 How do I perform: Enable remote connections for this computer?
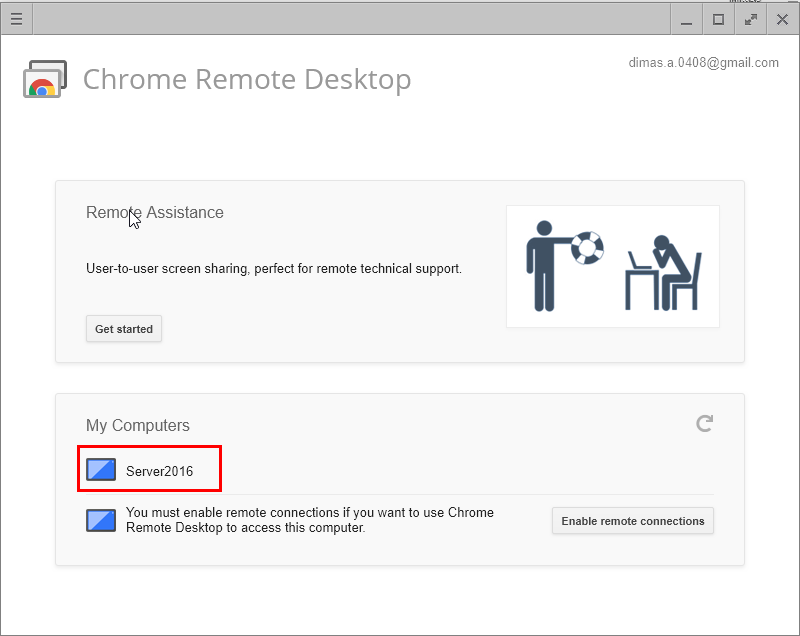click(x=632, y=520)
